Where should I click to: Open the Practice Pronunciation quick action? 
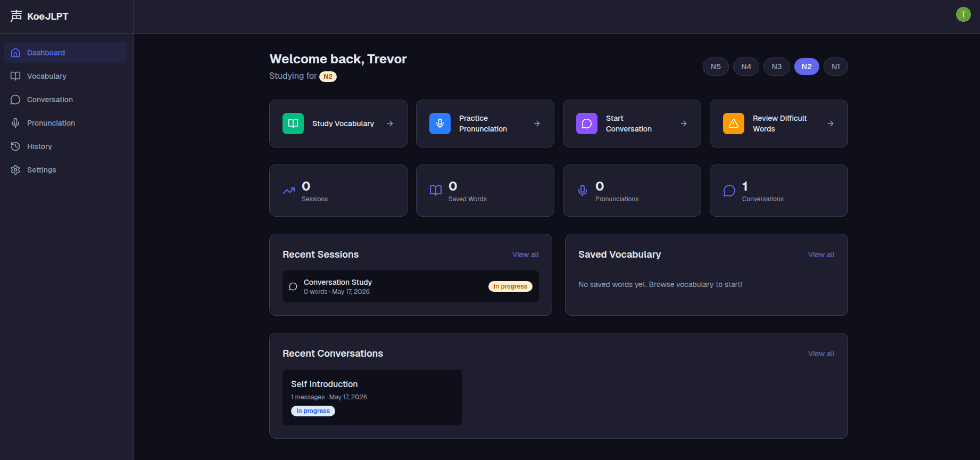tap(485, 124)
